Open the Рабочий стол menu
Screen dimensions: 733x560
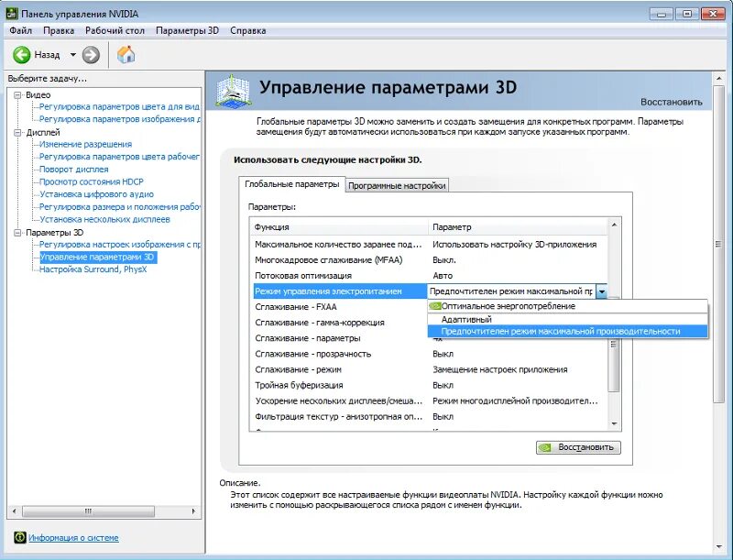115,30
